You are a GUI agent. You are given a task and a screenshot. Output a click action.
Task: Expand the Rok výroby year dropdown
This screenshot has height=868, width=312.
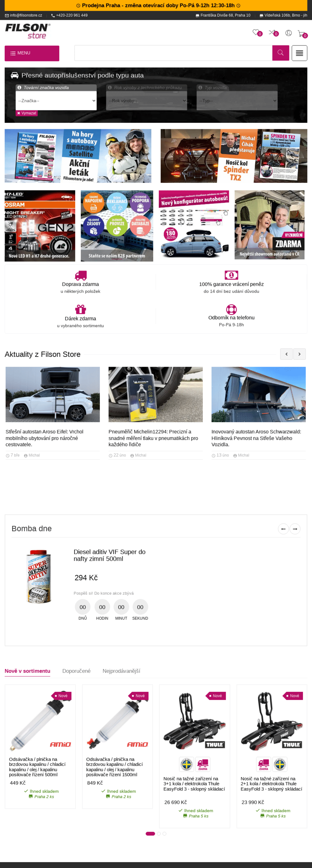[147, 101]
